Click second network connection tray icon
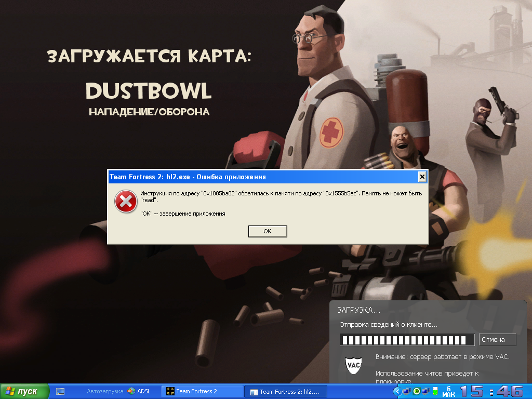Viewport: 532px width, 399px height. click(425, 391)
